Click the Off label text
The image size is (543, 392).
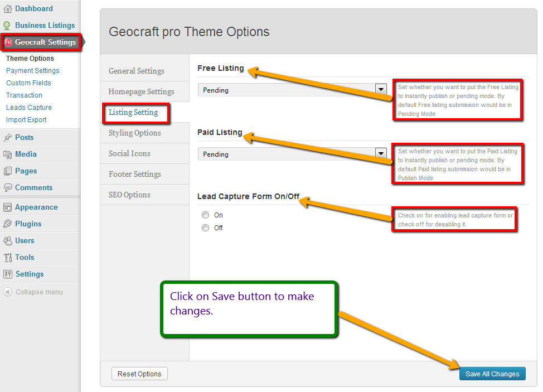click(218, 228)
